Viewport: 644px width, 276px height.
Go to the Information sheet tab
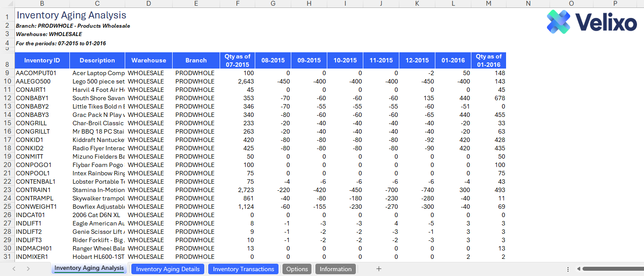pyautogui.click(x=336, y=269)
